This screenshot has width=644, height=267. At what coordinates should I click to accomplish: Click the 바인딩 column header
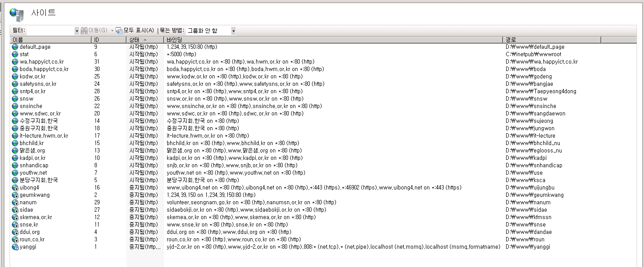tap(334, 40)
